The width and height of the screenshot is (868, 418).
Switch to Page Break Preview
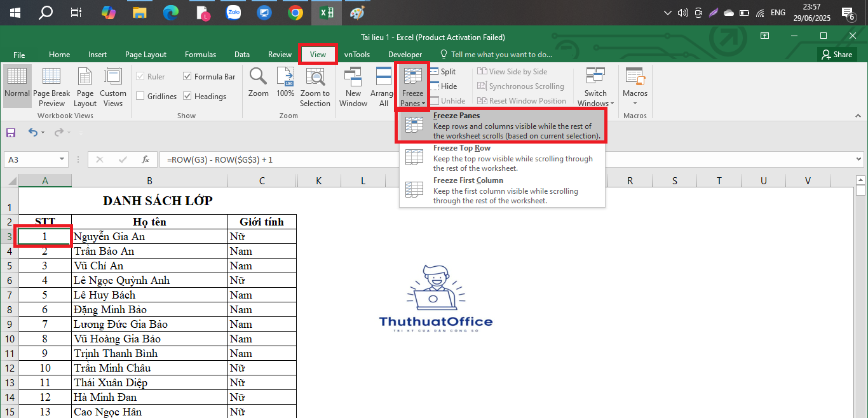(51, 86)
